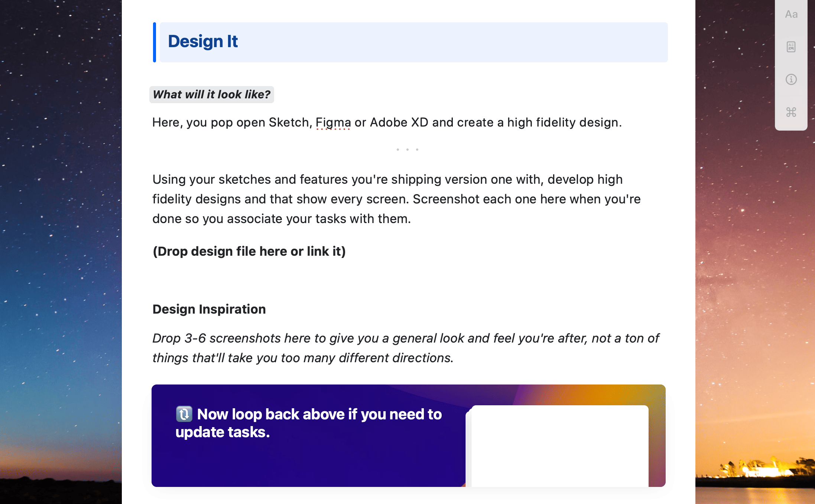
Task: Click the three-dot divider line
Action: 407,150
